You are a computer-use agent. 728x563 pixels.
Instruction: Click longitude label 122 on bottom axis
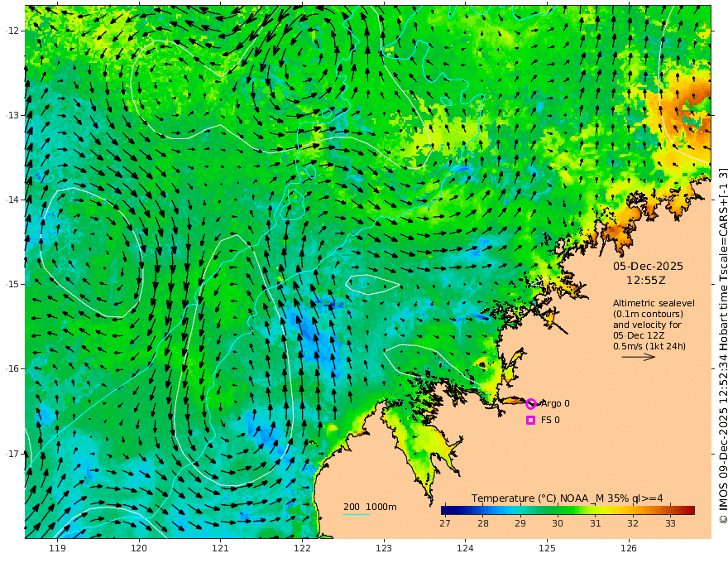tap(302, 548)
